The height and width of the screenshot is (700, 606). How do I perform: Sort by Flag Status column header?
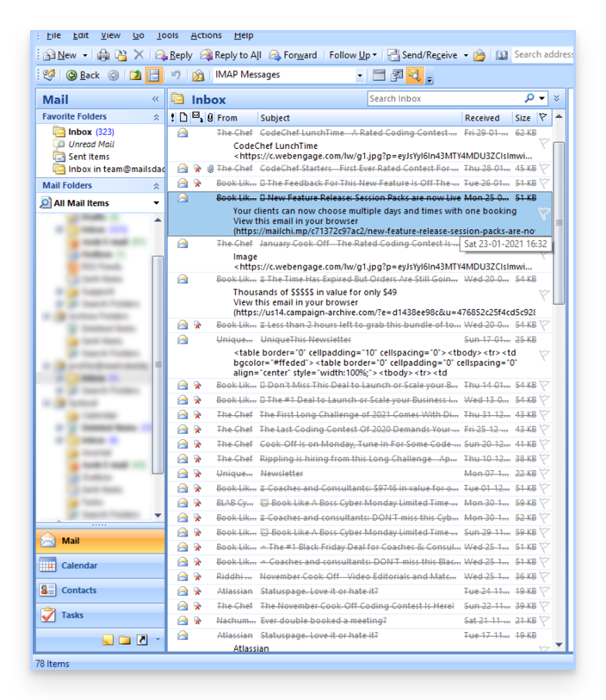click(543, 117)
